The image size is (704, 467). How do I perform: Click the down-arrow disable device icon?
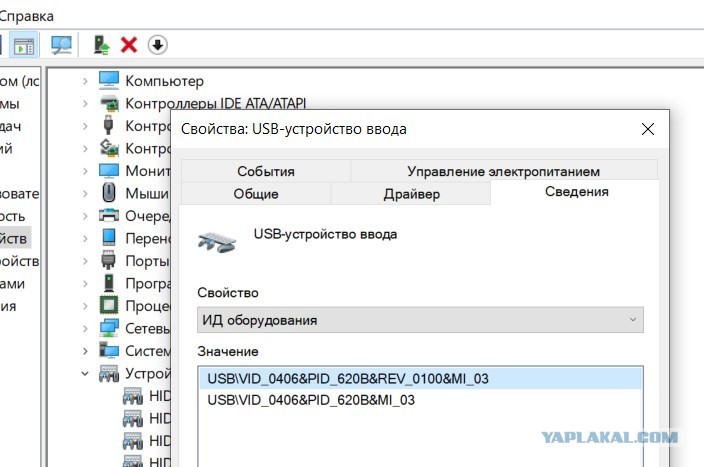tap(158, 45)
